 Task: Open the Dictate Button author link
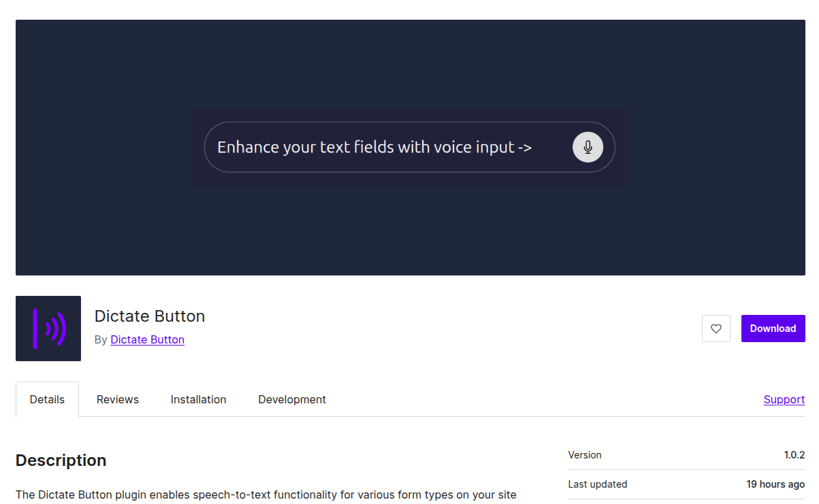[147, 339]
